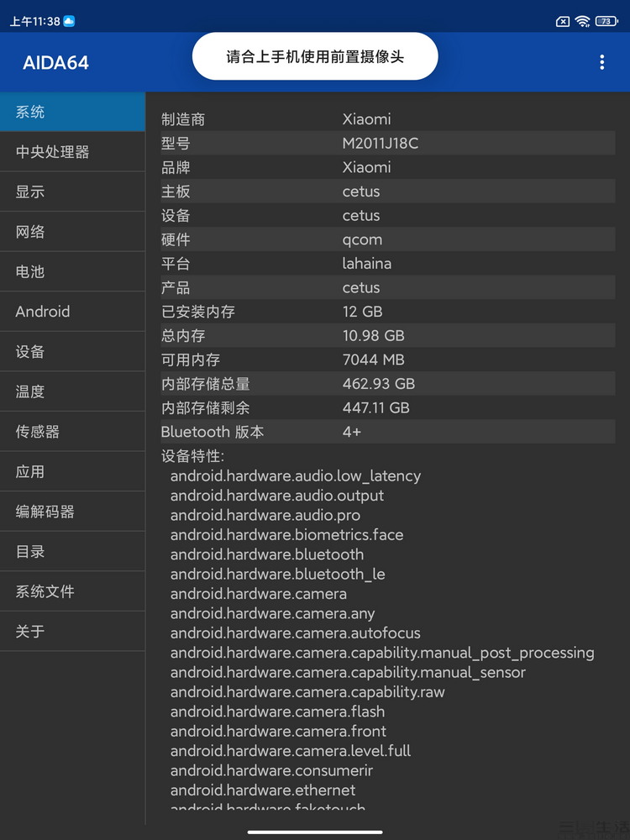Open the three-dot overflow menu
This screenshot has width=630, height=840.
602,62
